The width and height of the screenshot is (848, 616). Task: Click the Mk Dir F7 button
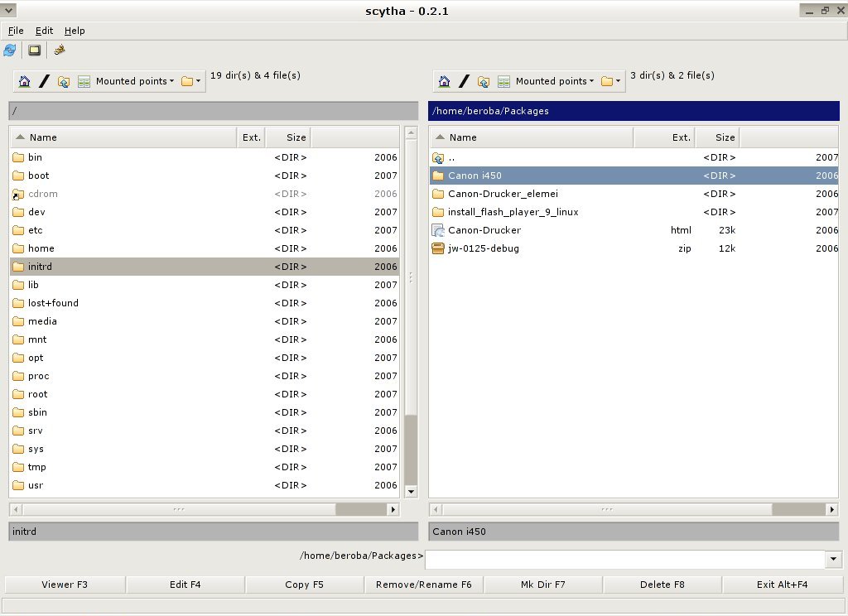pos(543,585)
